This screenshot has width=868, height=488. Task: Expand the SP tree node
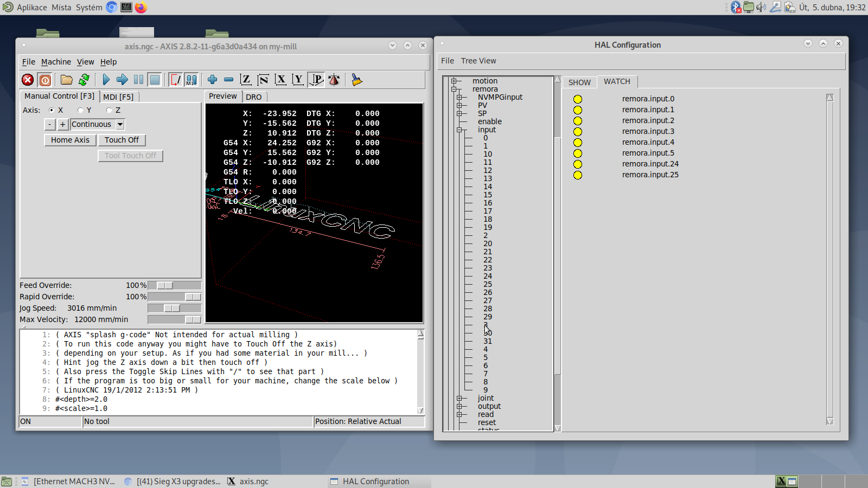(x=459, y=114)
